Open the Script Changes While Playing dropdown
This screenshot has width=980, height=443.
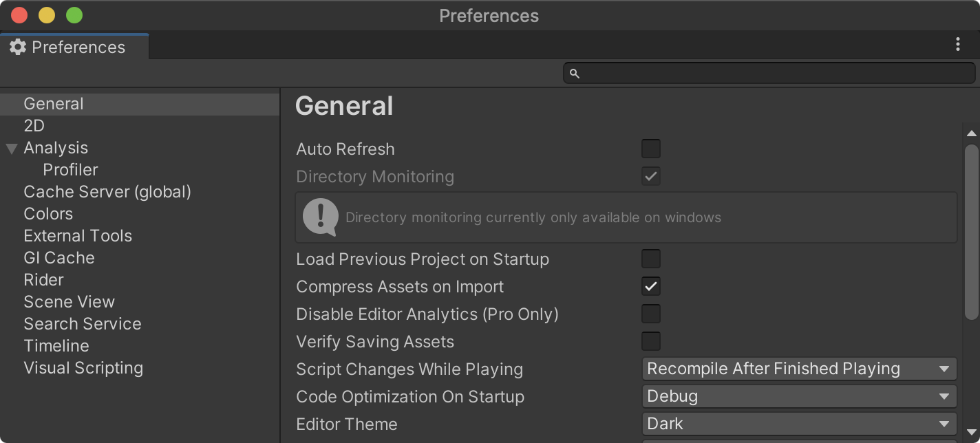(x=799, y=369)
